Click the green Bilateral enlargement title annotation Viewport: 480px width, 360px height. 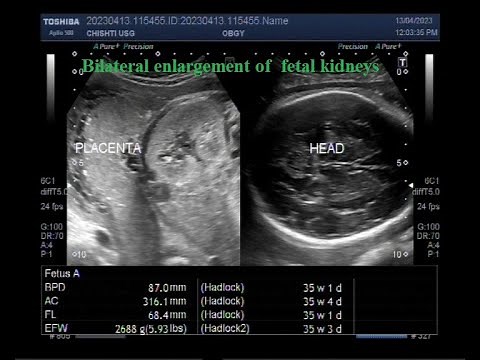tap(230, 66)
